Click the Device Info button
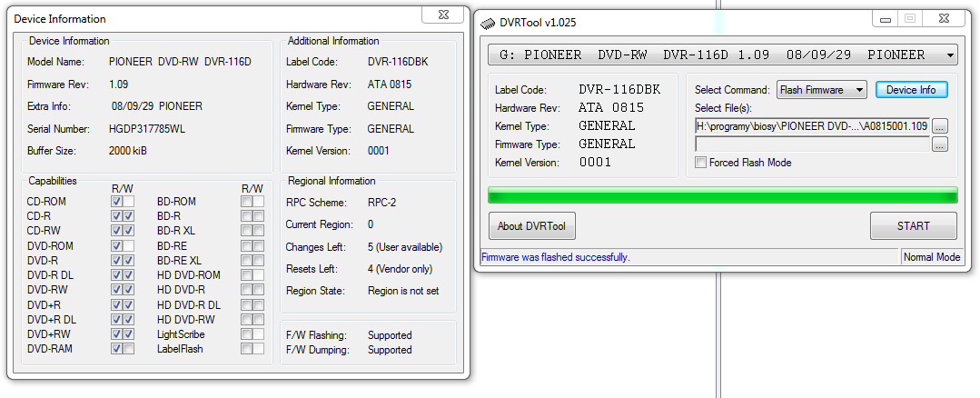Viewport: 980px width, 398px height. coord(911,90)
